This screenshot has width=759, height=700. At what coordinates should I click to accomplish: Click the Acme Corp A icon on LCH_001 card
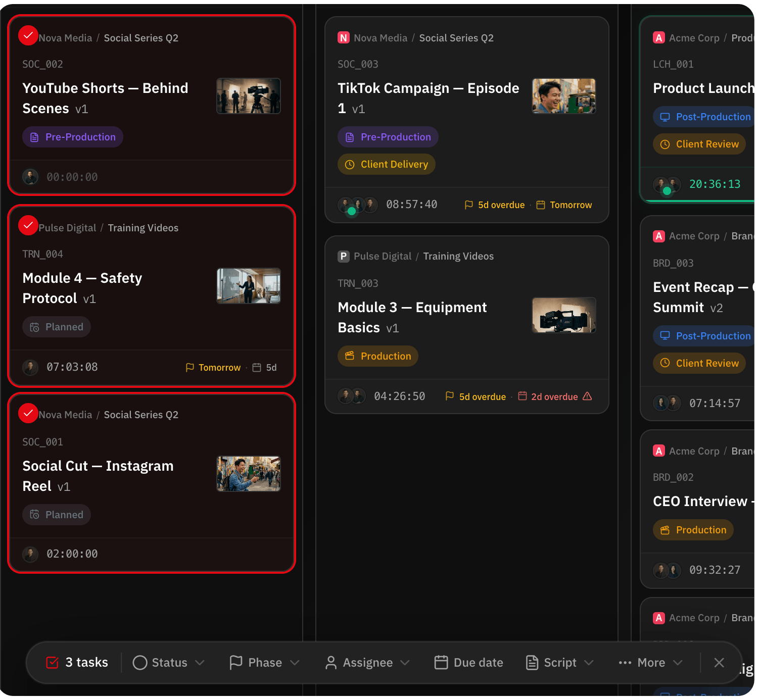tap(659, 38)
